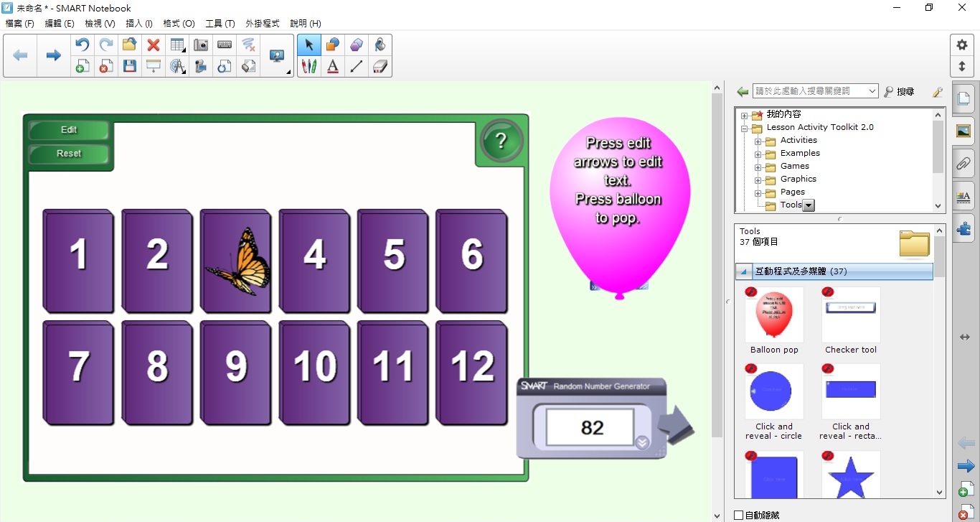Expand the Games folder tree node
This screenshot has height=522, width=980.
click(758, 167)
